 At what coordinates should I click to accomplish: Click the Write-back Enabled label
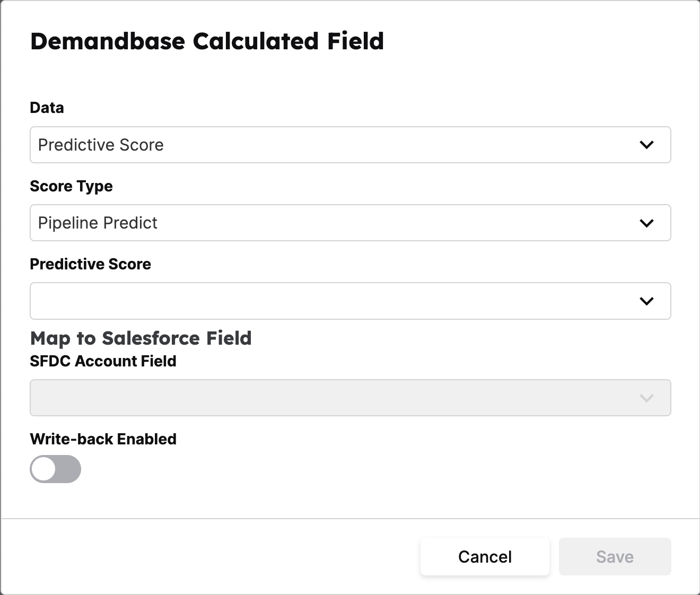(x=103, y=439)
